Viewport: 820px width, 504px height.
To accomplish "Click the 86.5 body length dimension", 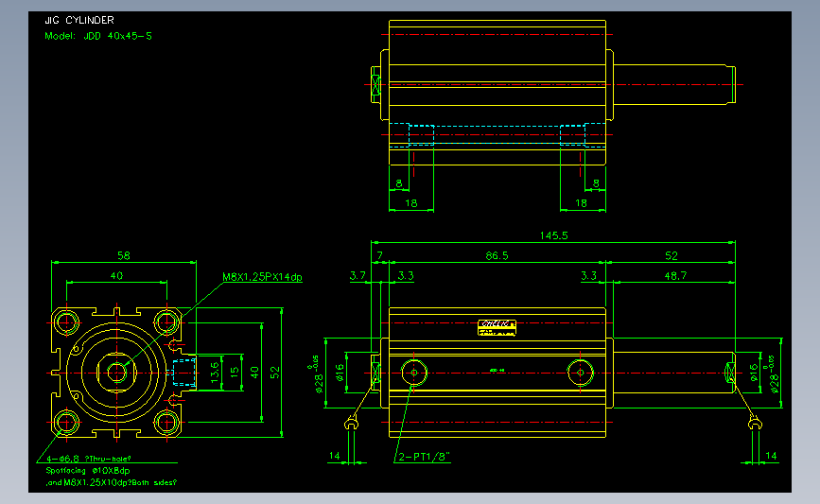I will (497, 255).
